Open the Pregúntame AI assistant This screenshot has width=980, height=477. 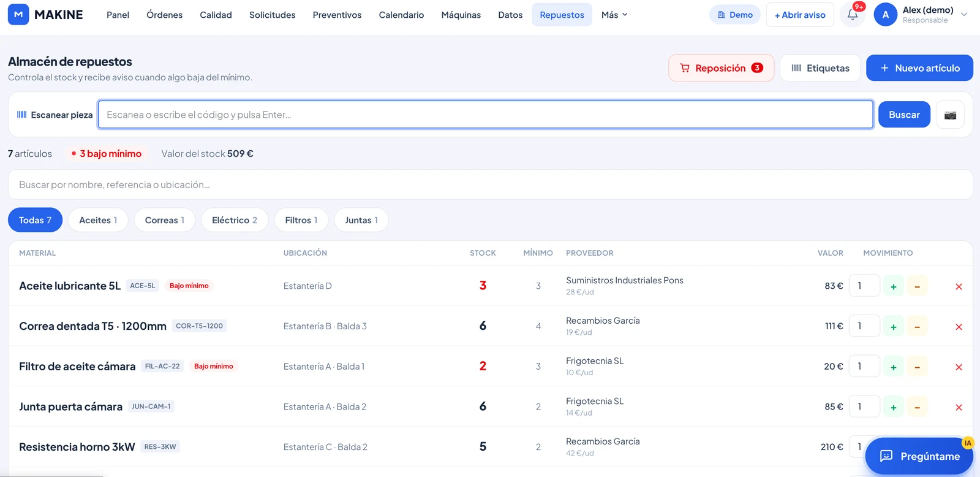[919, 456]
